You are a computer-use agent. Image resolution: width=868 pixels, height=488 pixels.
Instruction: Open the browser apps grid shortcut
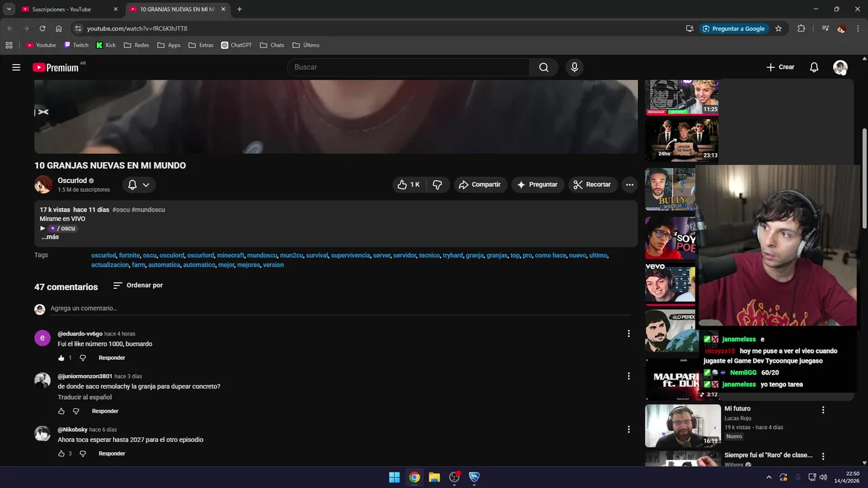[9, 45]
